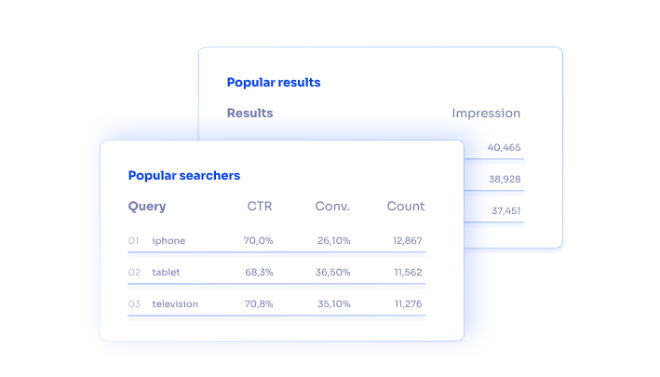Click the 40,465 impression value

tap(504, 148)
